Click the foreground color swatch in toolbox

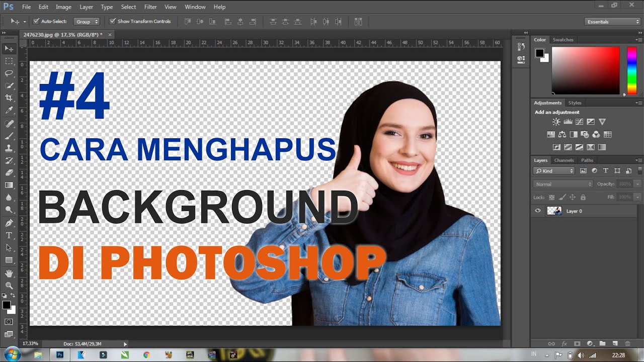[x=7, y=305]
